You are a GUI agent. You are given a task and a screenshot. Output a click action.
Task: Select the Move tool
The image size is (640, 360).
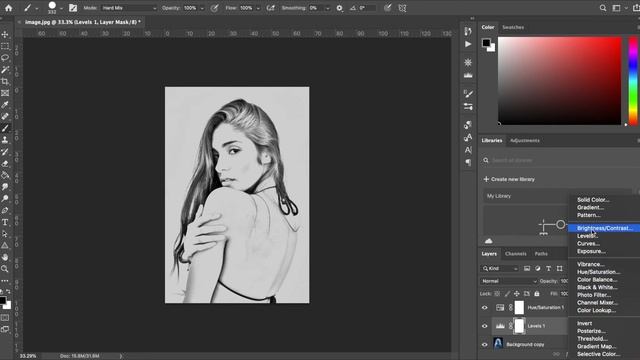click(5, 34)
